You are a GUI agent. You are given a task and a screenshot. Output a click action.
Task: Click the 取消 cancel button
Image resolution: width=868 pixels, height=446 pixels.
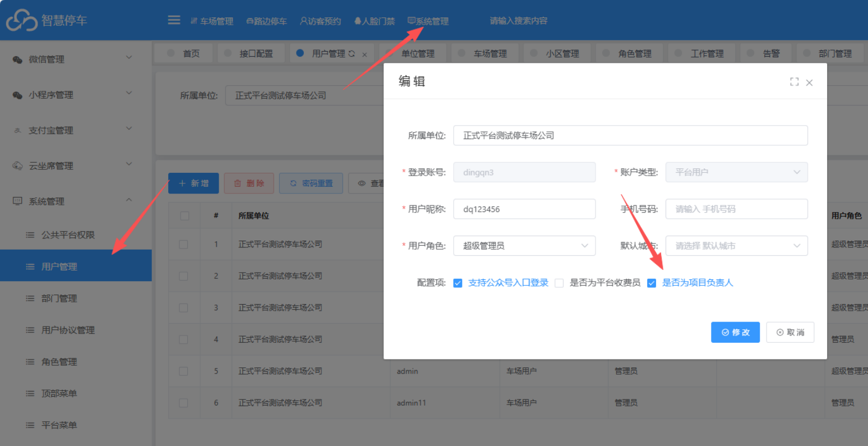tap(790, 332)
